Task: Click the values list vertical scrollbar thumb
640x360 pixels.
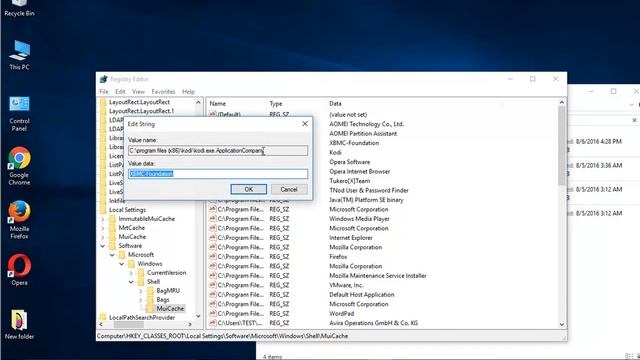Action: tap(562, 145)
